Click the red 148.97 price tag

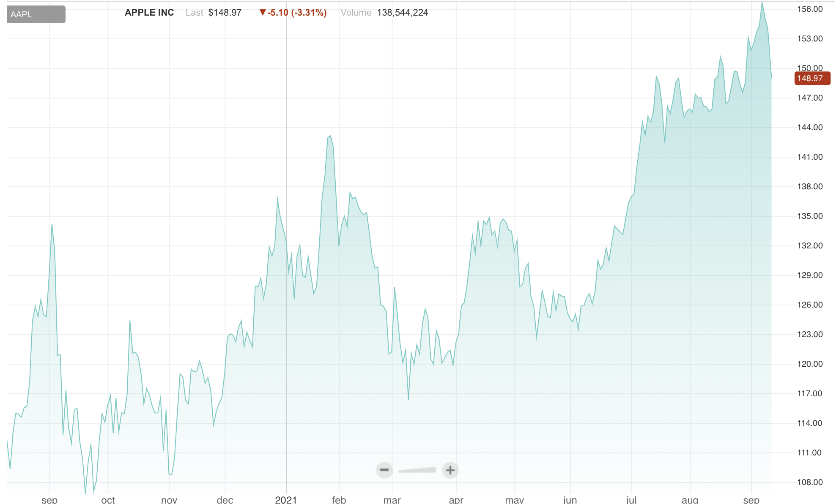[811, 79]
